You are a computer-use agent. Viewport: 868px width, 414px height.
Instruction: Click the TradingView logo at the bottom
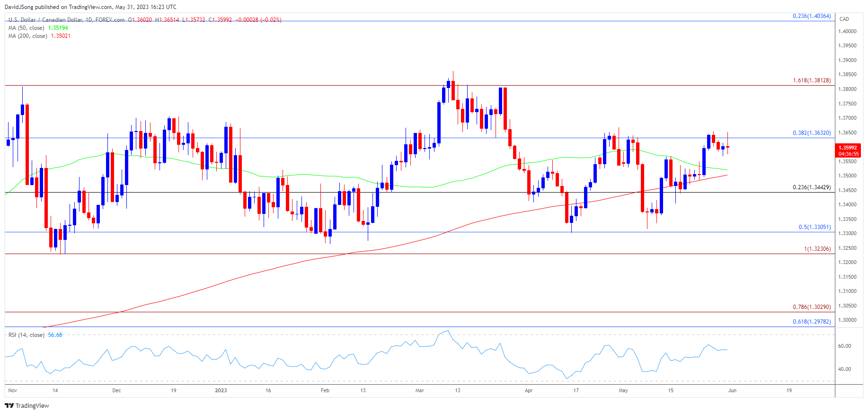(x=27, y=405)
